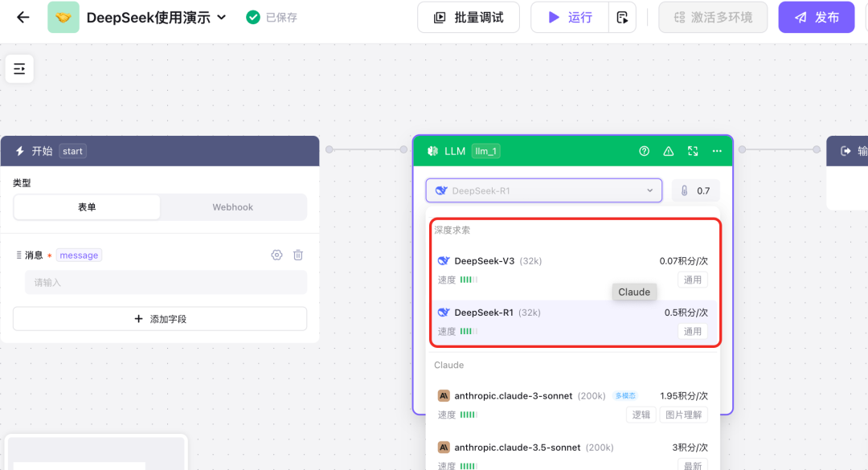Click the 已保存 saved status indicator
This screenshot has width=868, height=470.
[272, 18]
